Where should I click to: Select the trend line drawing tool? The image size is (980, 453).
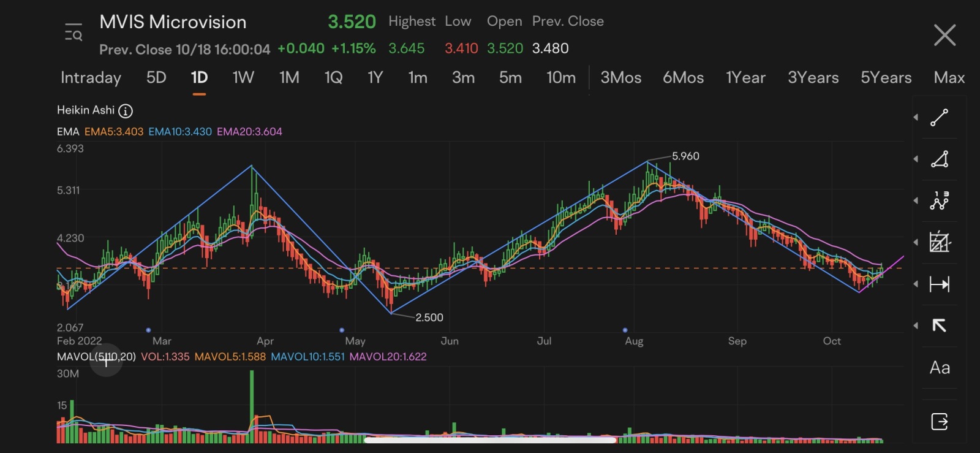point(939,118)
